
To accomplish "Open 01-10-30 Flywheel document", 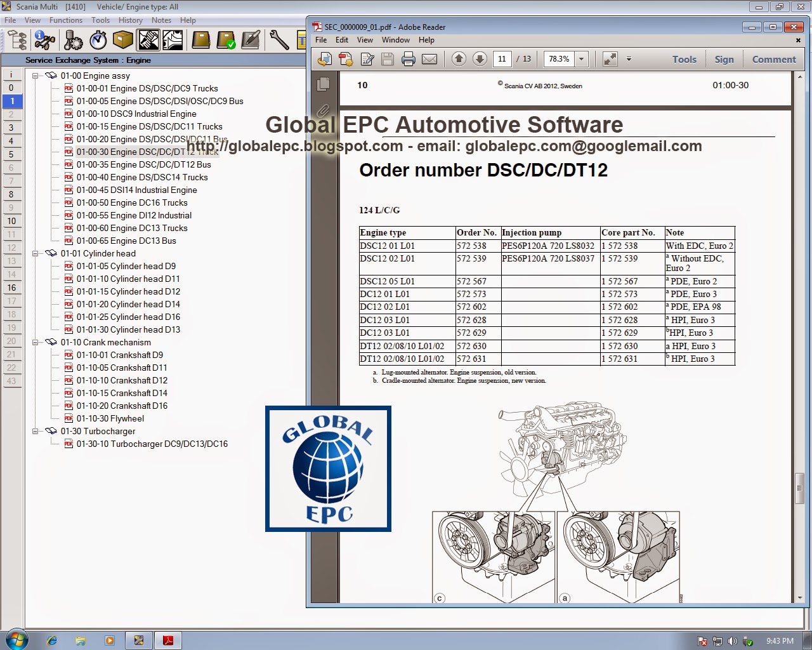I will (x=110, y=418).
